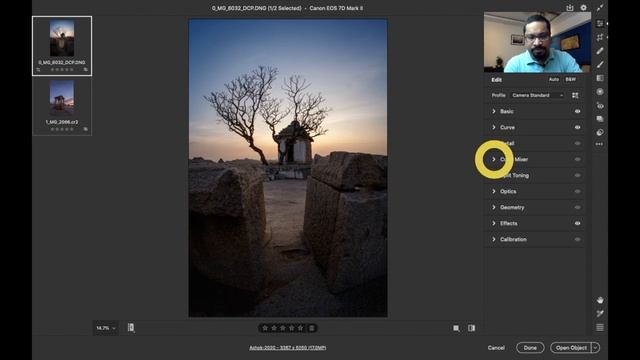
Task: Select the 1_MG_2066.cr3 thumbnail
Action: coord(62,106)
